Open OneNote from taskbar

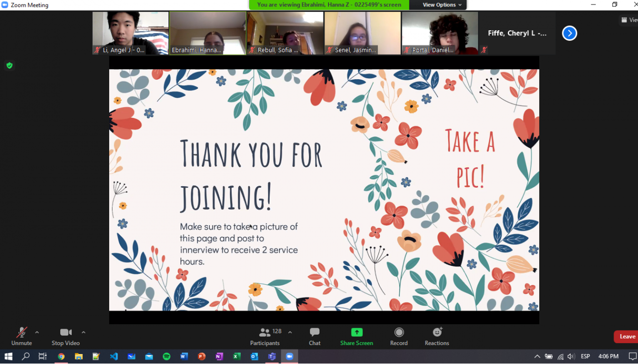[x=219, y=357]
